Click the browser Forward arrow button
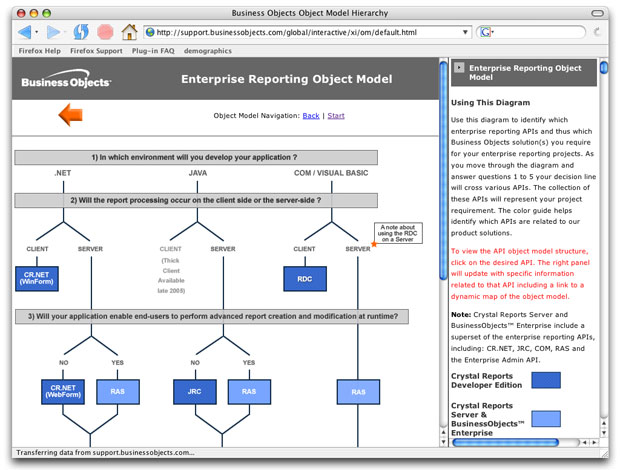Image resolution: width=620 pixels, height=470 pixels. pos(54,32)
